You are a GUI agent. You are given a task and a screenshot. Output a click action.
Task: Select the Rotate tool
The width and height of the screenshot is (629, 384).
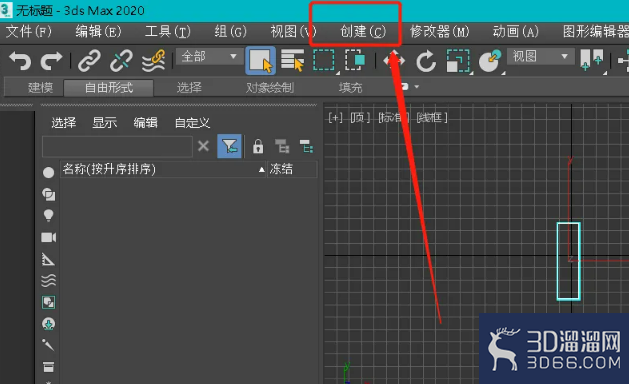(x=426, y=61)
